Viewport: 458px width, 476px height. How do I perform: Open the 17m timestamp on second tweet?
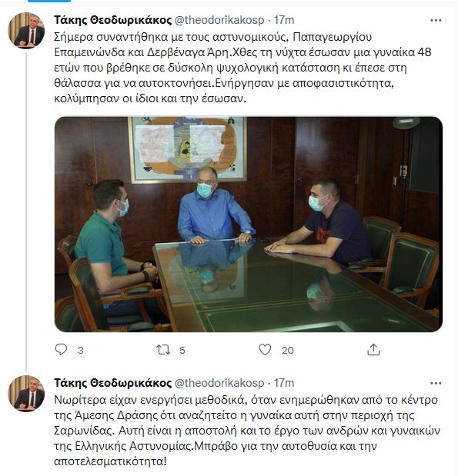[x=284, y=383]
